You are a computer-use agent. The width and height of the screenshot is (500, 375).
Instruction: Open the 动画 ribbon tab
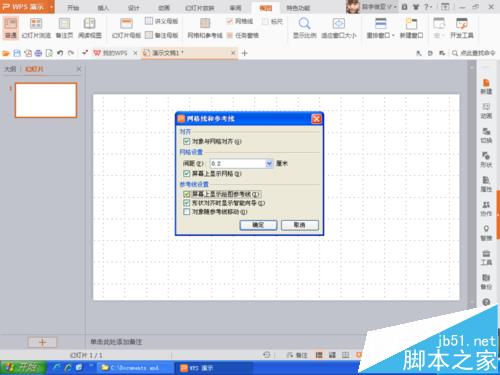(164, 7)
